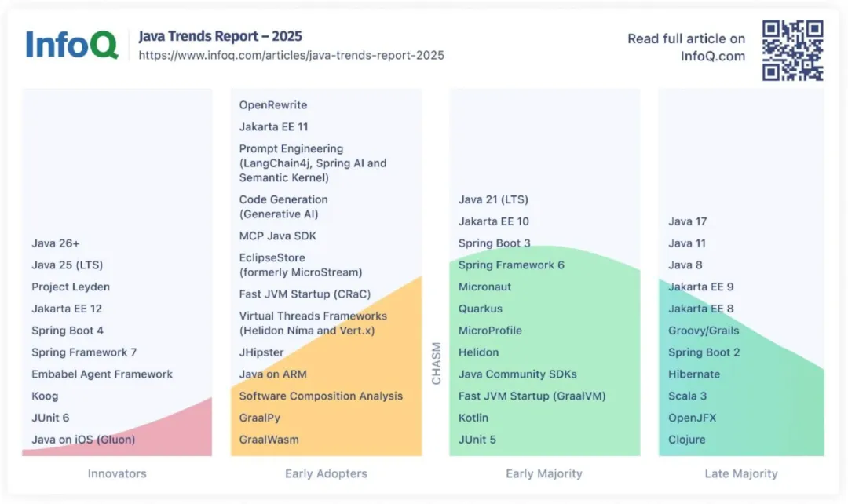
Task: Click the MCP Java SDK item
Action: tap(278, 236)
